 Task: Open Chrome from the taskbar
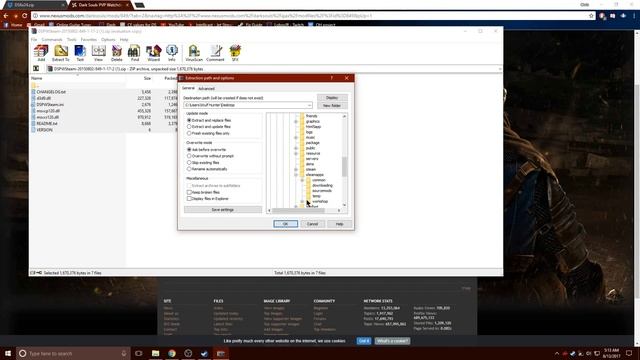(x=172, y=353)
